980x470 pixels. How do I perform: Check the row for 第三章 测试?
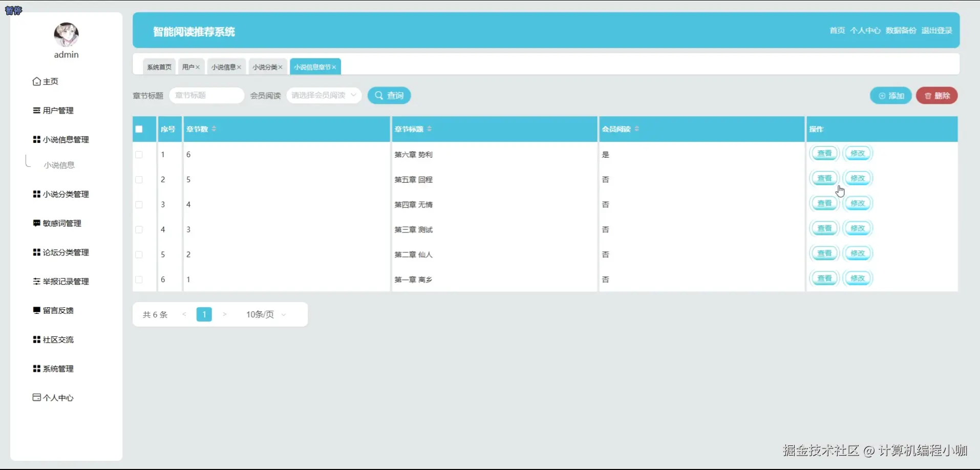tap(139, 230)
